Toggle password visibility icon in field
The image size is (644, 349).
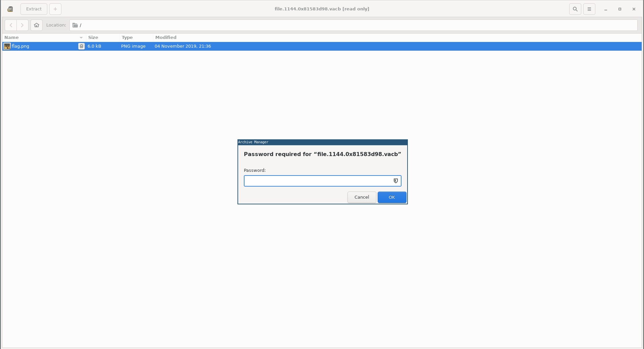(x=396, y=181)
